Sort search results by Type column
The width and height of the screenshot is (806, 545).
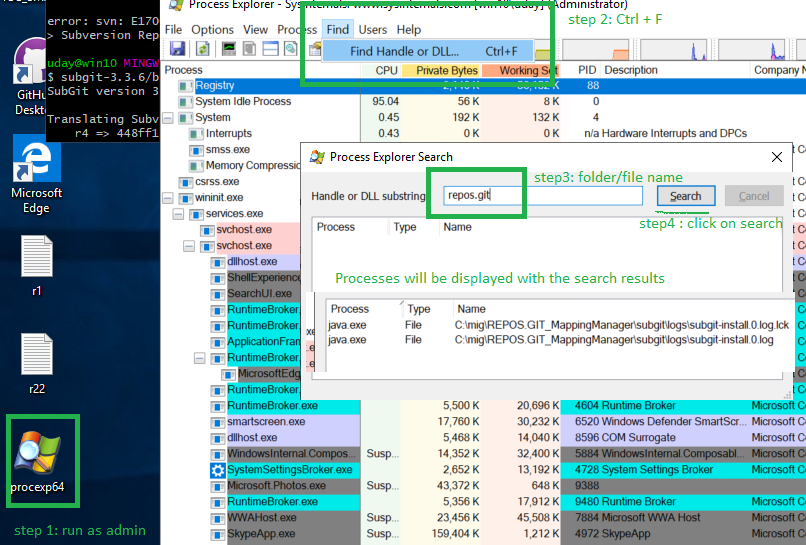[419, 309]
